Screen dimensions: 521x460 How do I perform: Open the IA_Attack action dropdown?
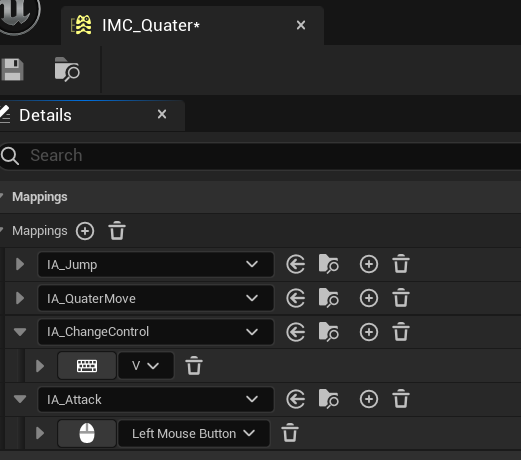pos(156,399)
